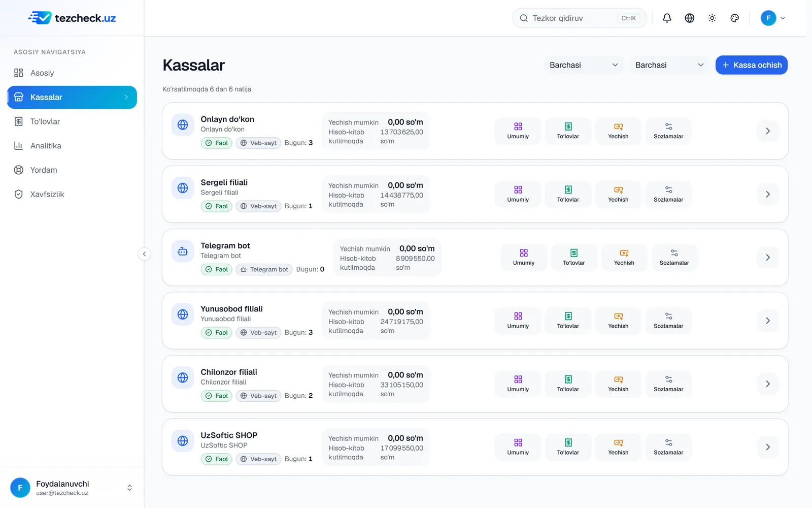This screenshot has width=812, height=508.
Task: Open Yordam help section
Action: point(72,170)
